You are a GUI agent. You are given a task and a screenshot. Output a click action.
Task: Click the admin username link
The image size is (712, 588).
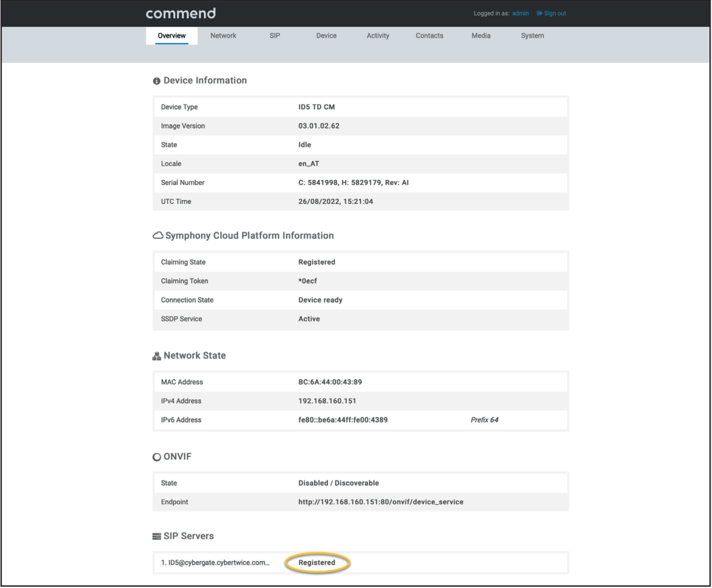coord(520,13)
